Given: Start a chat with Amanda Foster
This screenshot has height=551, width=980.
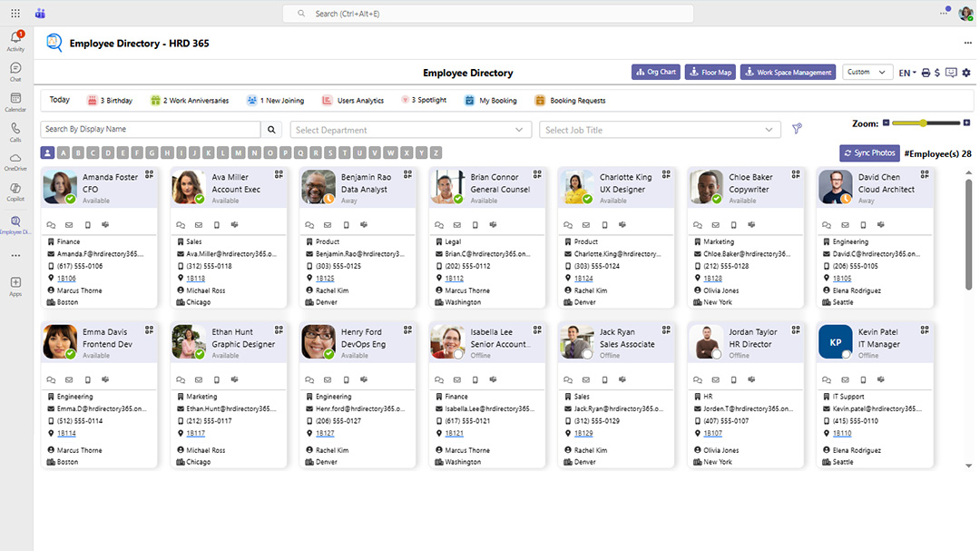Looking at the screenshot, I should pyautogui.click(x=51, y=225).
